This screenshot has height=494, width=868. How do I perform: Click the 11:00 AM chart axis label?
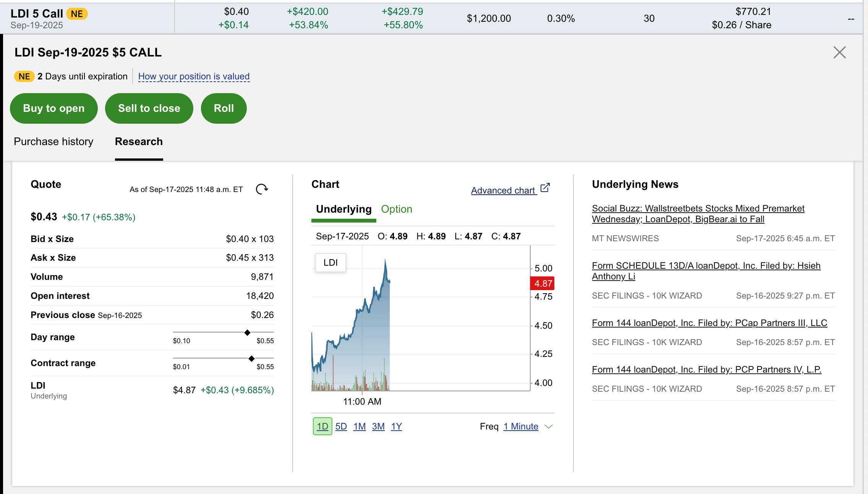tap(362, 402)
